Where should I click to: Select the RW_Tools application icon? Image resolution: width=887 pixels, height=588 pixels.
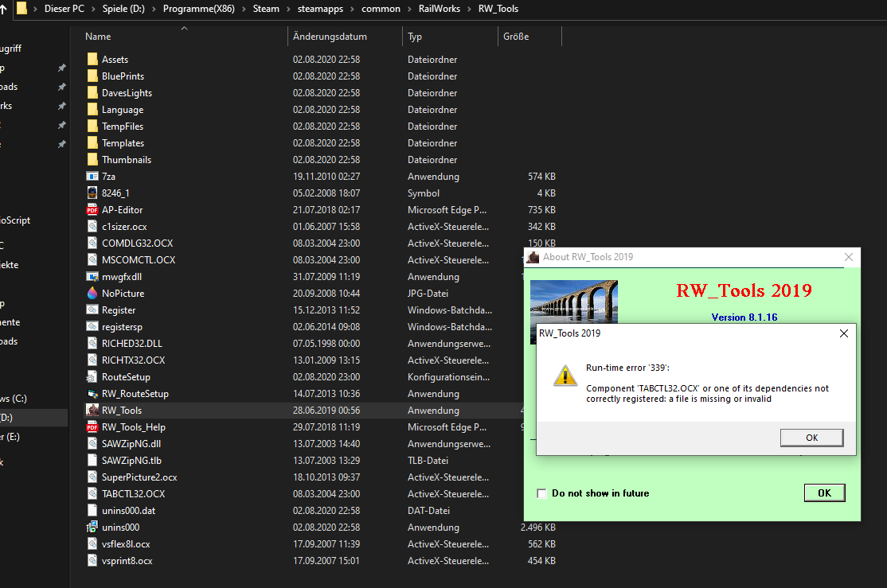coord(92,410)
